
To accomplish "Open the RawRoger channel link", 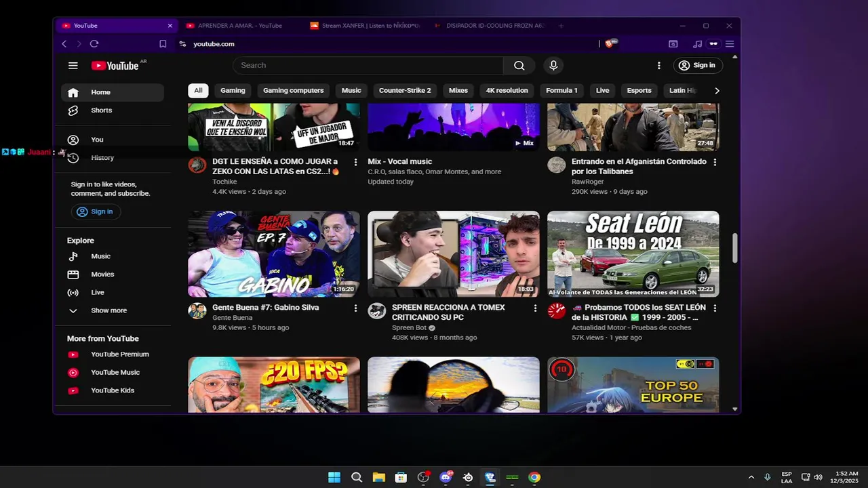I will (x=587, y=182).
